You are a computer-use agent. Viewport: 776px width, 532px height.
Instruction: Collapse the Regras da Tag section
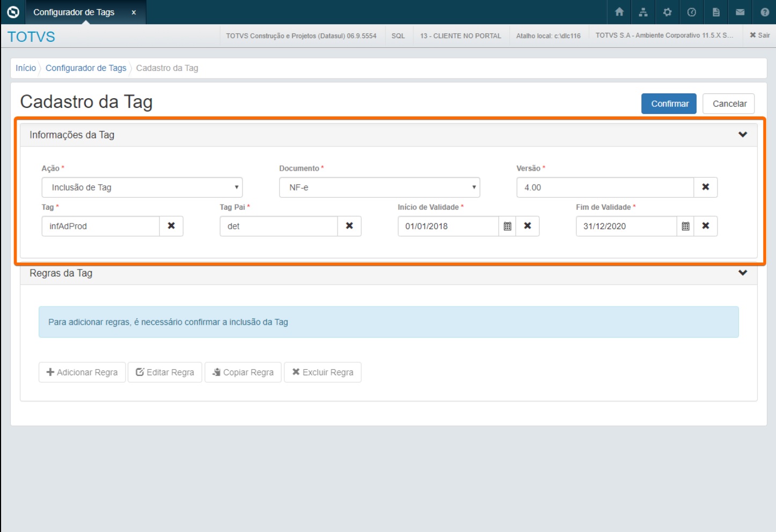(743, 273)
